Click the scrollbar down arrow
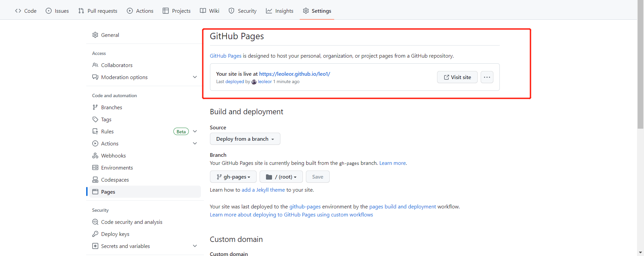Screen dimensions: 644x256 click(641, 252)
